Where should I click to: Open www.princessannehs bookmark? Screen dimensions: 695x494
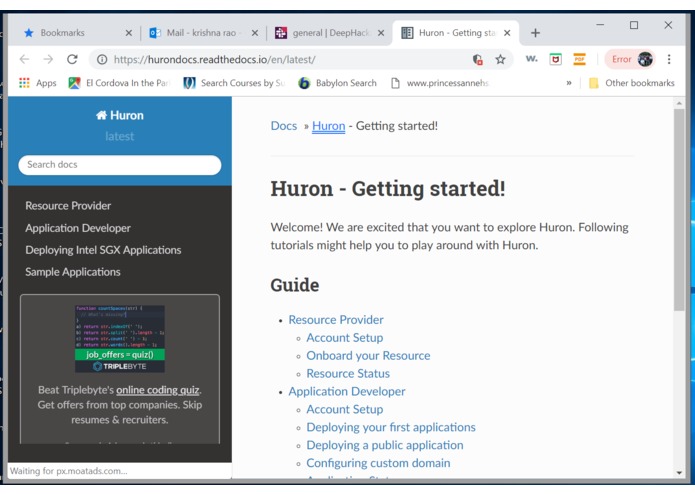tap(440, 83)
